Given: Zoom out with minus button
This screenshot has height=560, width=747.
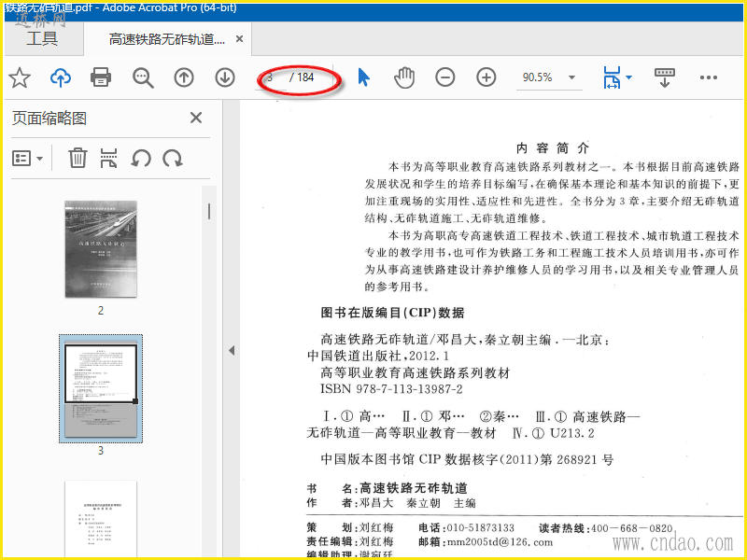Looking at the screenshot, I should click(x=445, y=77).
